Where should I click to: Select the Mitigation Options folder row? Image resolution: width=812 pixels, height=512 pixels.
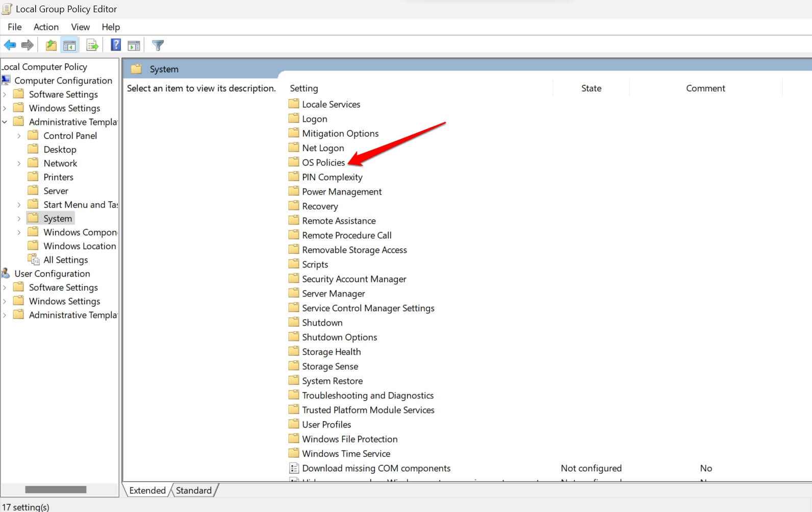pos(334,133)
